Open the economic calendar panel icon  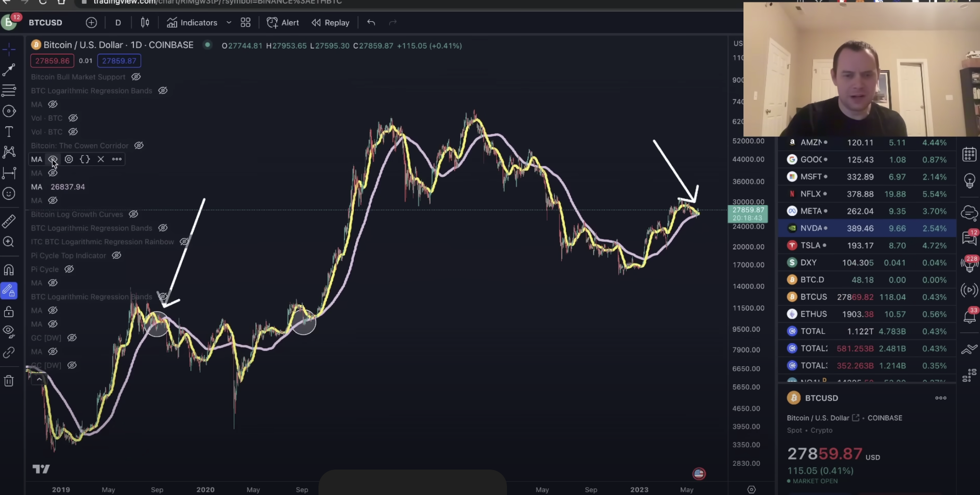point(969,155)
